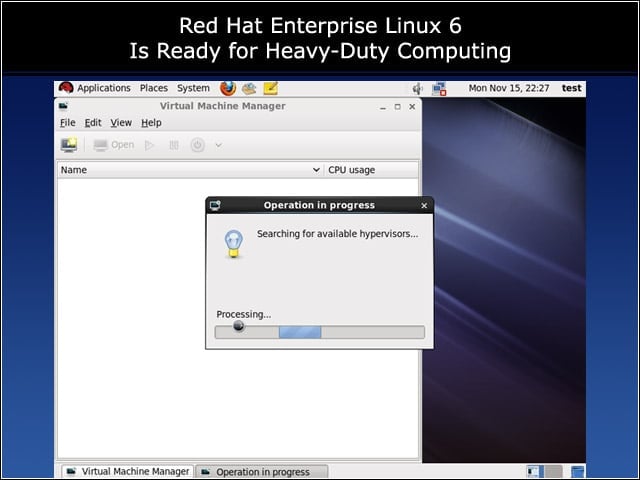Click the volume speaker icon in panel

[418, 89]
